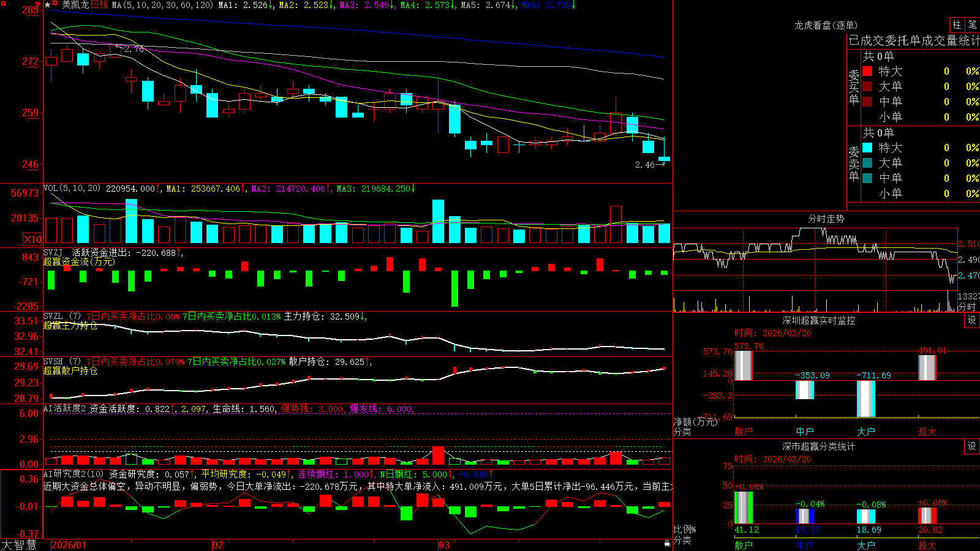The image size is (980, 551).
Task: Click the red 特大 buy-order swatch
Action: click(867, 71)
